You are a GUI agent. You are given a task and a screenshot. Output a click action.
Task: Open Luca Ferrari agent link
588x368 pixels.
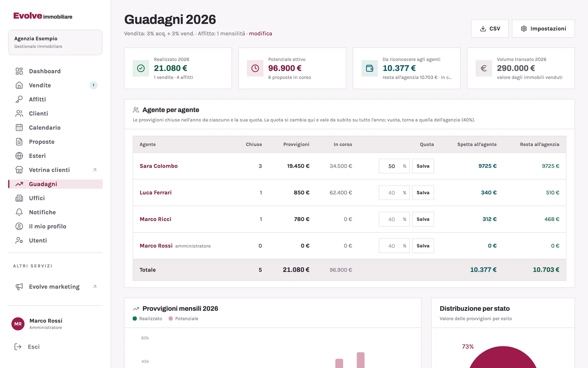(156, 193)
